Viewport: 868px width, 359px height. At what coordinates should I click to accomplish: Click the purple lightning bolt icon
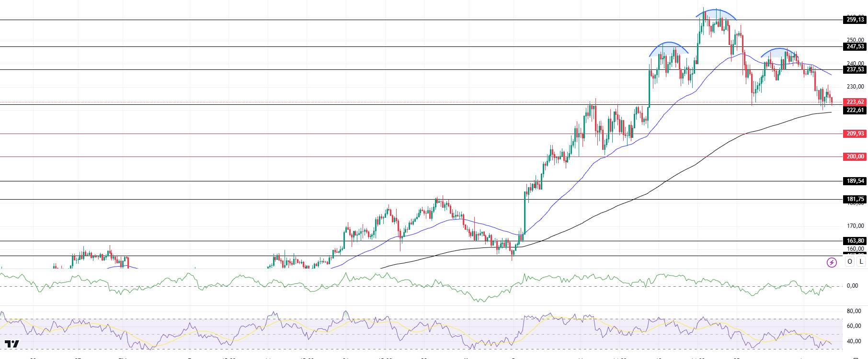pos(832,262)
